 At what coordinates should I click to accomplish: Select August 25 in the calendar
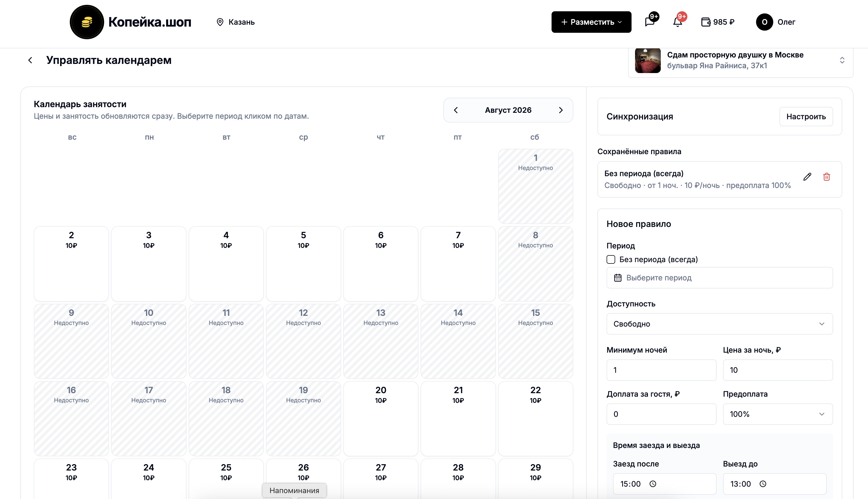tap(226, 479)
